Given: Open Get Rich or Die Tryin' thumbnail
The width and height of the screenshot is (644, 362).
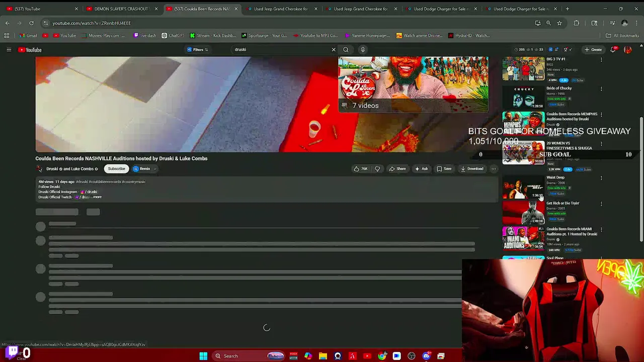Looking at the screenshot, I should coord(523,212).
